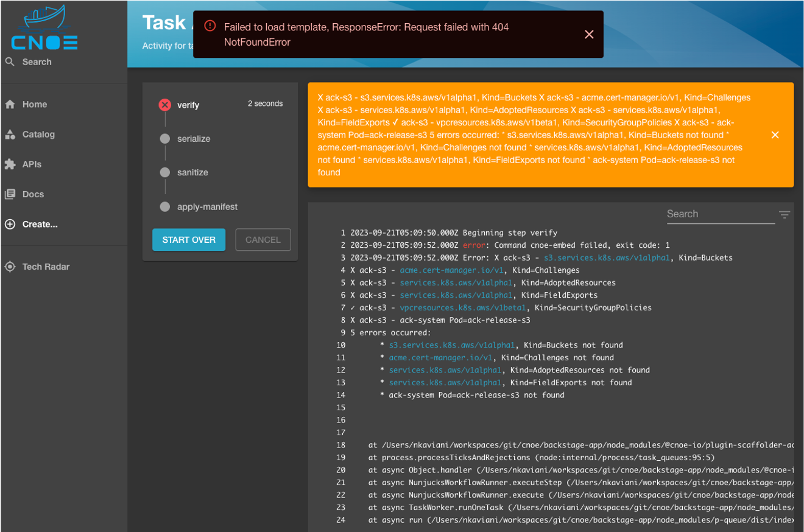Click log line number 24
The height and width of the screenshot is (532, 804).
click(340, 520)
